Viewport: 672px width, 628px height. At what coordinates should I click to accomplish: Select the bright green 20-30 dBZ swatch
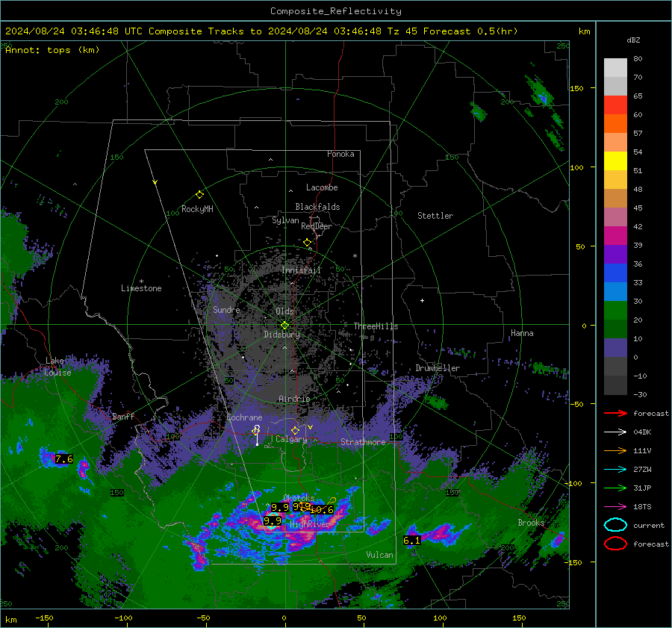click(615, 311)
